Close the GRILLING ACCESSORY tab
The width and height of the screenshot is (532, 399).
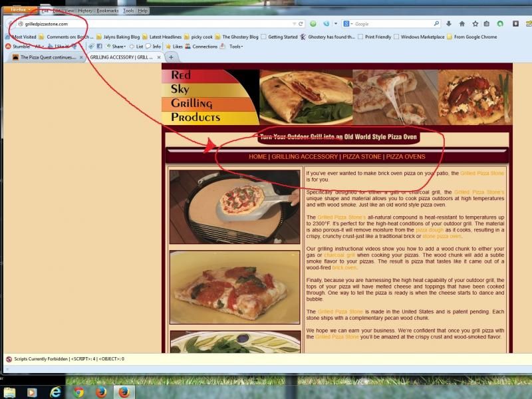tap(159, 57)
